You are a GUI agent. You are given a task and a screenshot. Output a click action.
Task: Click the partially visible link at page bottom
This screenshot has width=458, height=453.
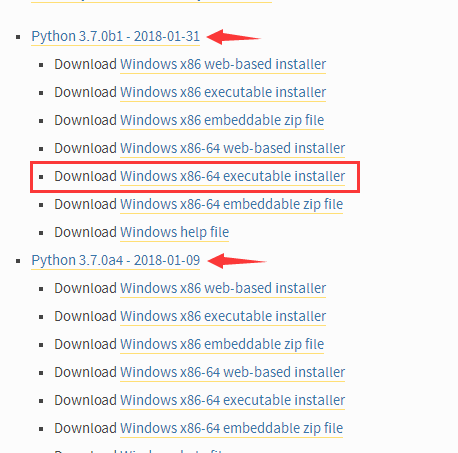pyautogui.click(x=172, y=451)
